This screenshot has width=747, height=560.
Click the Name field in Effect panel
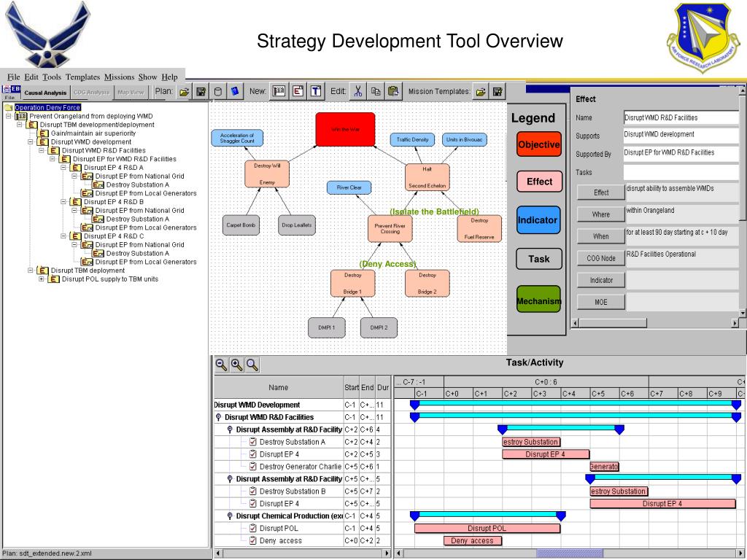coord(681,117)
